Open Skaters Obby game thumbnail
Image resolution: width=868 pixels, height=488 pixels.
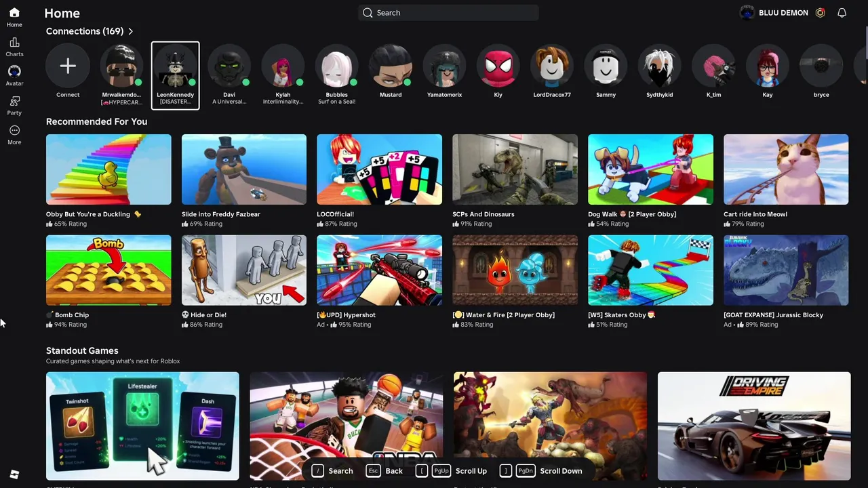tap(650, 270)
